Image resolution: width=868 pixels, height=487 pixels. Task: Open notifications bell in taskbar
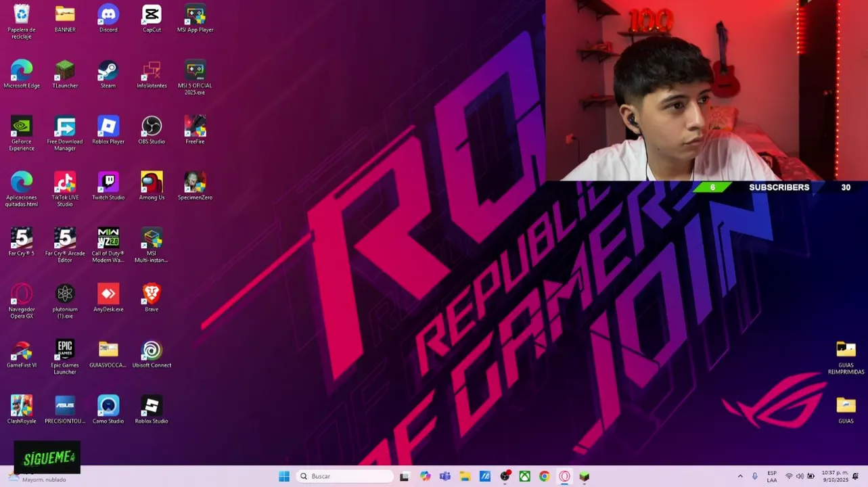[x=856, y=476]
